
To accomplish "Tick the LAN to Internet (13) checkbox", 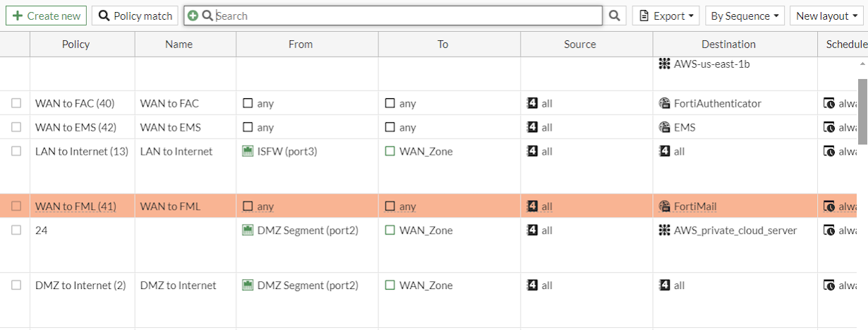I will [16, 151].
